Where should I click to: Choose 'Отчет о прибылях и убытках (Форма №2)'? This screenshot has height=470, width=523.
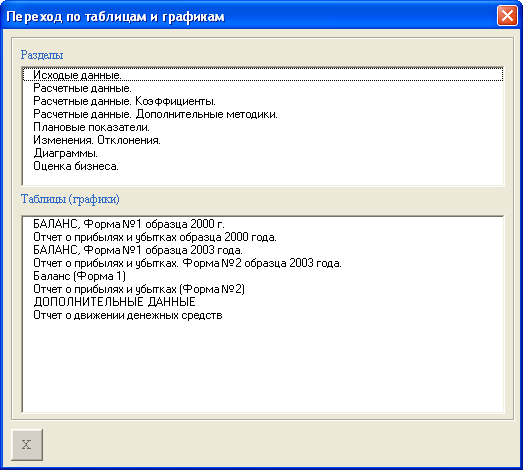pyautogui.click(x=263, y=289)
